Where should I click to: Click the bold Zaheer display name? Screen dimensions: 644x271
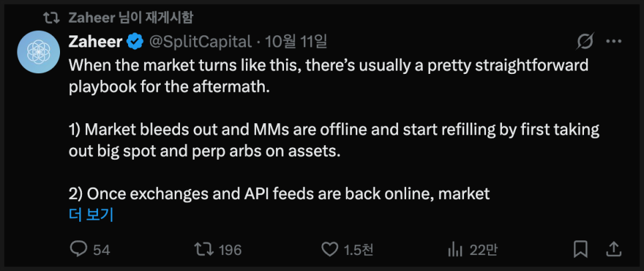tap(95, 42)
